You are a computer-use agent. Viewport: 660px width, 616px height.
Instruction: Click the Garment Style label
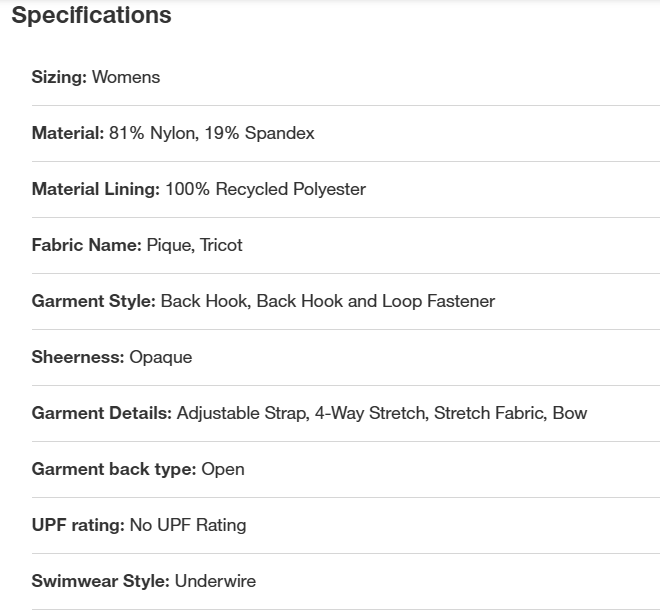point(93,301)
